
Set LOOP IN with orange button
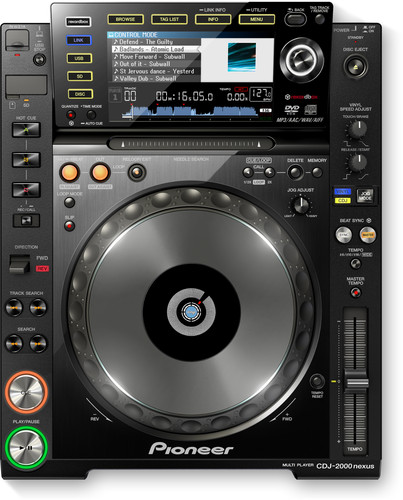[69, 172]
